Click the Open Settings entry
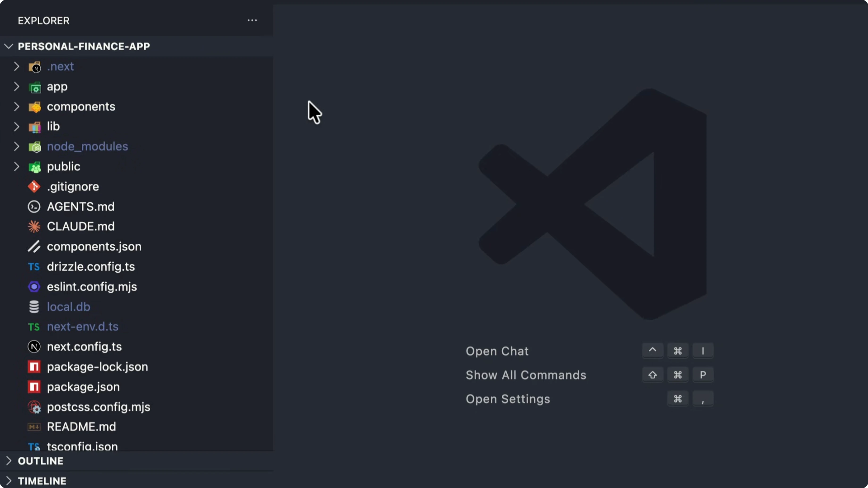This screenshot has height=488, width=868. [x=508, y=399]
